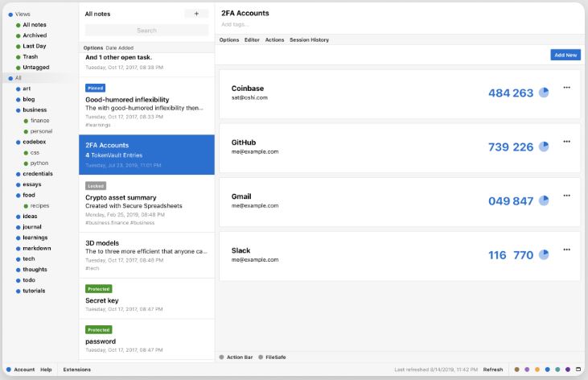Select the 2FA Accounts note in list

pos(146,155)
